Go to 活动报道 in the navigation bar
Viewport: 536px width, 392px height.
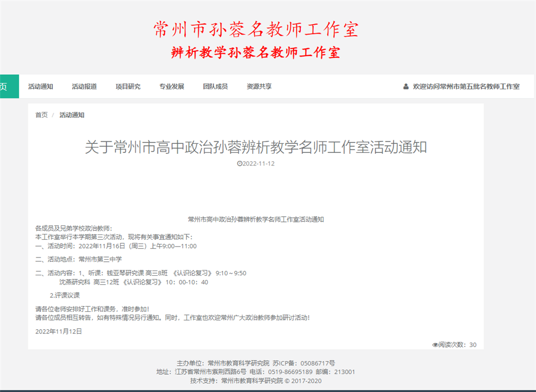pyautogui.click(x=84, y=87)
